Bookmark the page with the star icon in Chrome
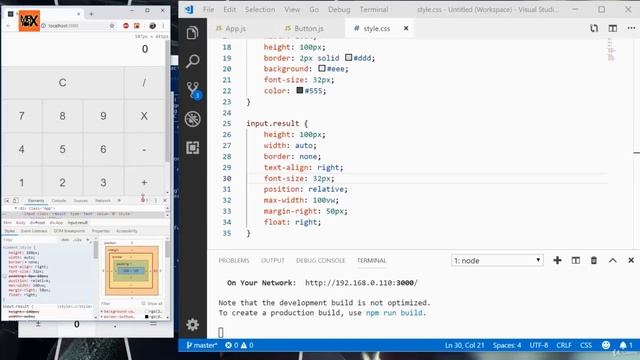640x360 pixels. pyautogui.click(x=112, y=26)
